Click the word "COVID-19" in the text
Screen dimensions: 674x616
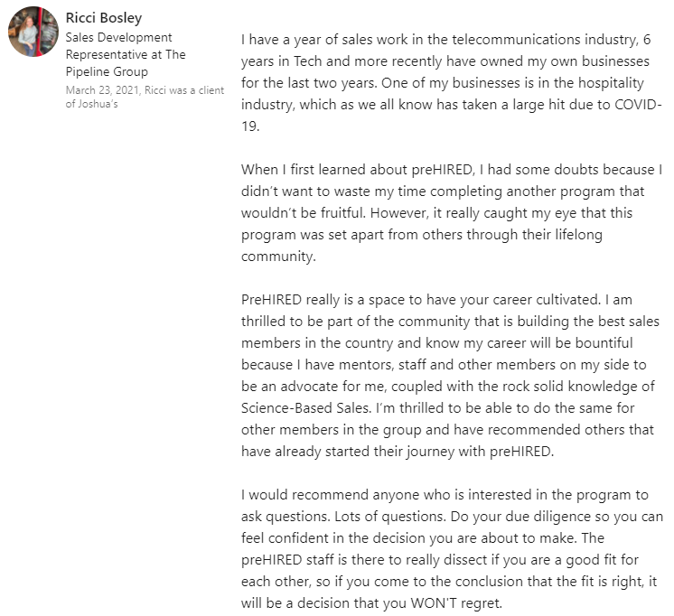(634, 106)
